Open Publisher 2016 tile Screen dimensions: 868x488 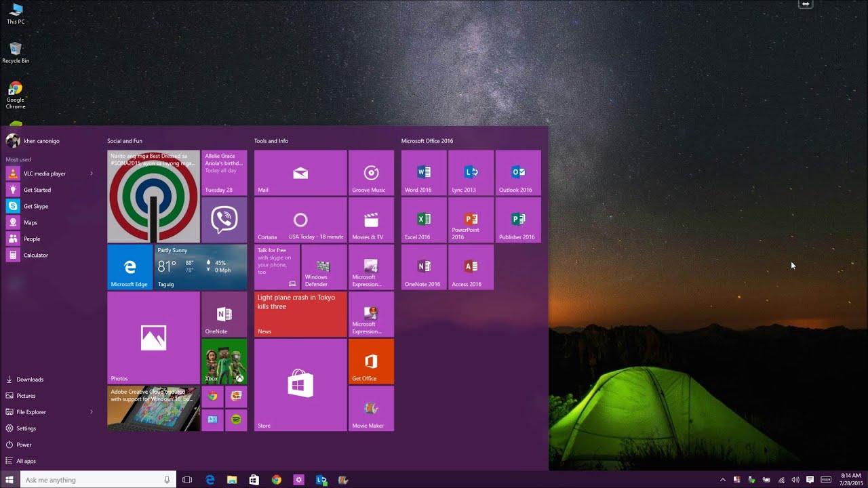518,220
